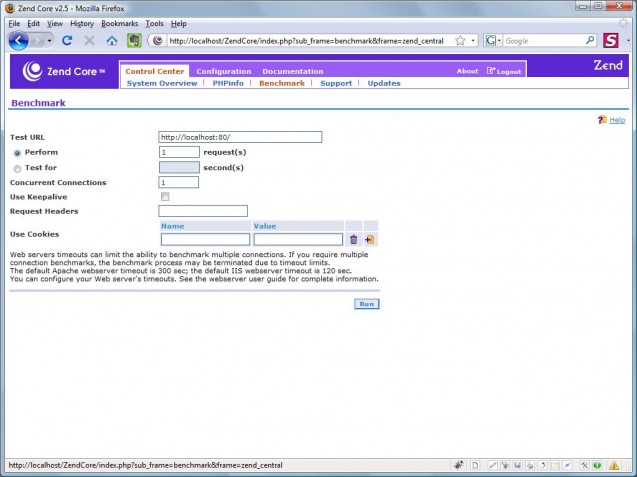Click the Logout link text
Image resolution: width=637 pixels, height=477 pixels.
point(509,72)
